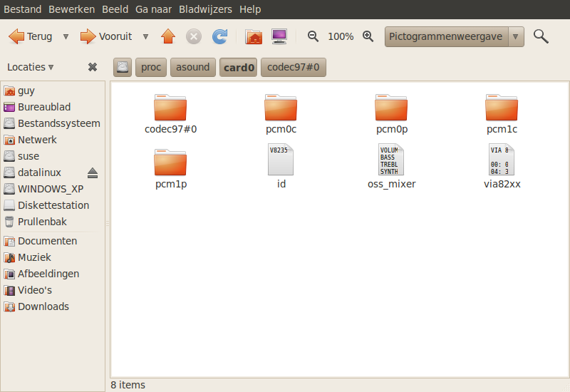Zoom in with the plus magnifier icon

click(368, 36)
